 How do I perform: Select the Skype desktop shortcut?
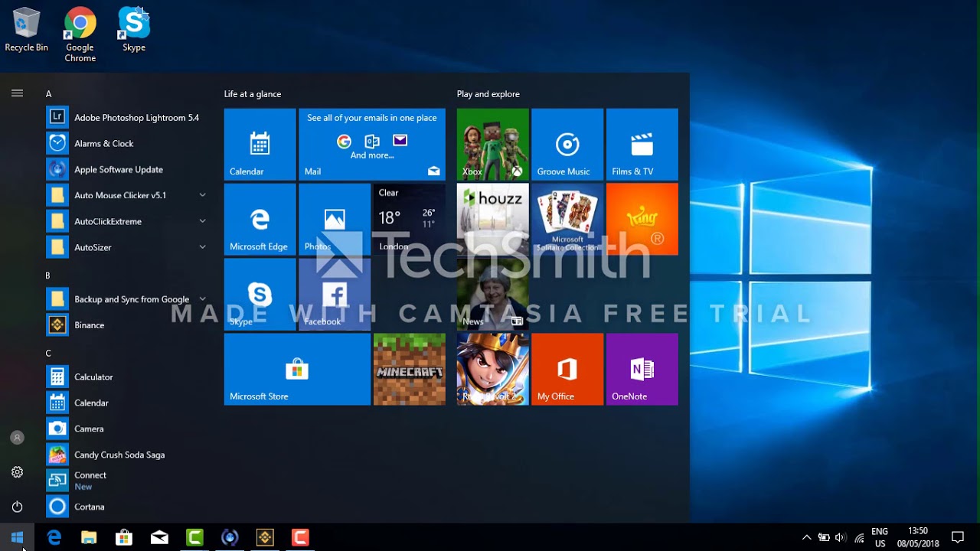[x=134, y=30]
